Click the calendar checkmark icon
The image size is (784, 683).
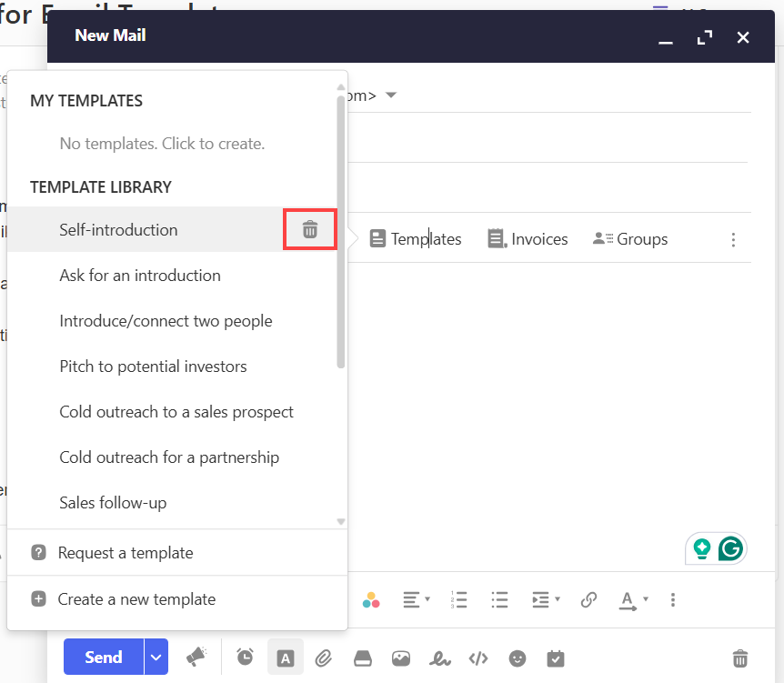[x=556, y=658]
